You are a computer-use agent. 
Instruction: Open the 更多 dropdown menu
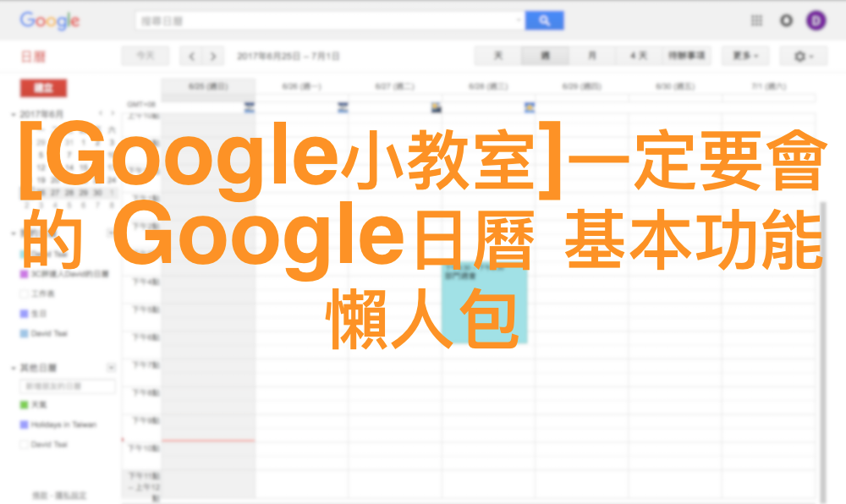pos(745,56)
